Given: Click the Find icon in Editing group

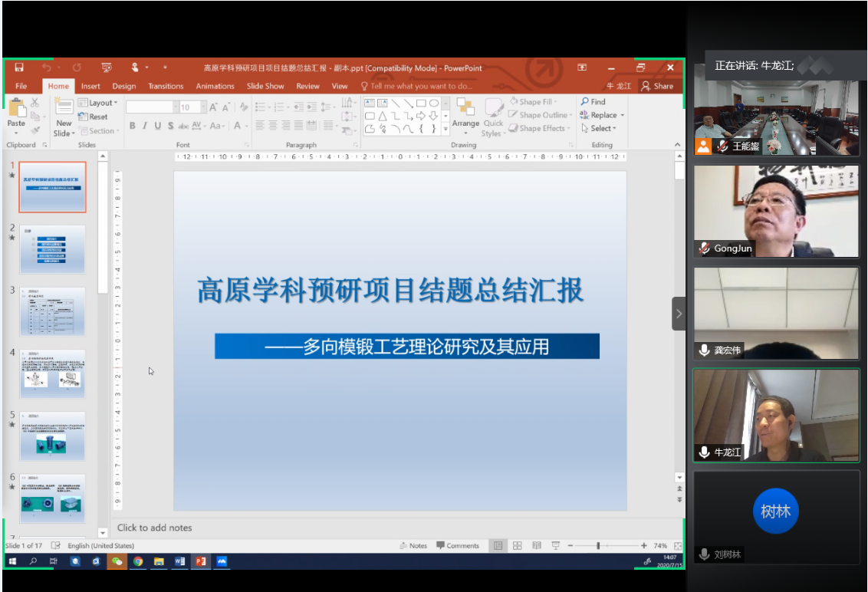Looking at the screenshot, I should point(593,101).
